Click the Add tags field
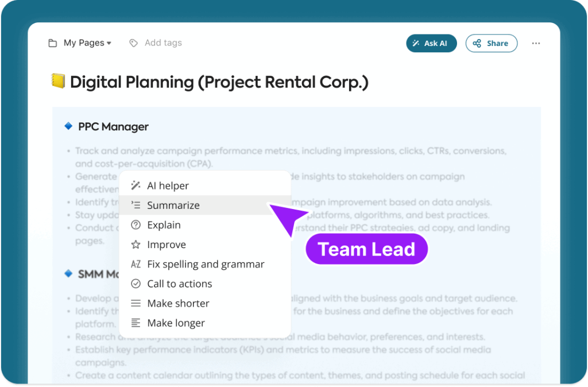This screenshot has height=387, width=588. point(163,42)
